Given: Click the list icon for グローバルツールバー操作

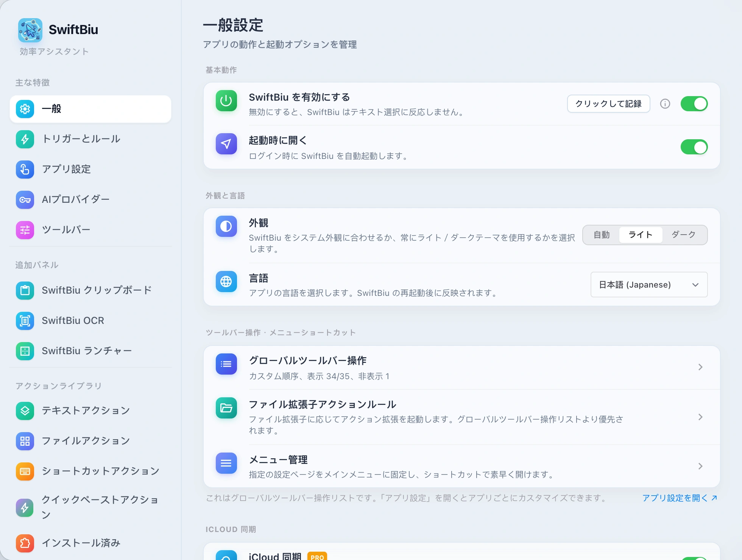Looking at the screenshot, I should (x=226, y=364).
